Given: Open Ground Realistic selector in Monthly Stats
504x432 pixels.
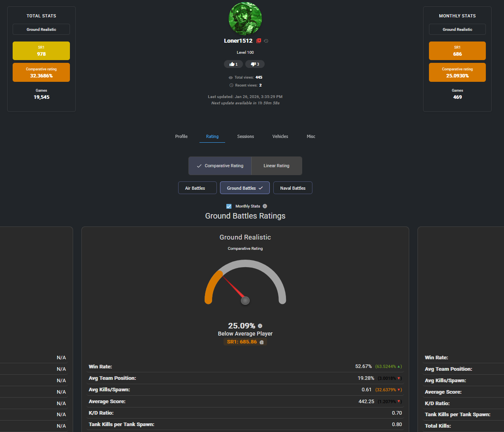Looking at the screenshot, I should click(457, 29).
